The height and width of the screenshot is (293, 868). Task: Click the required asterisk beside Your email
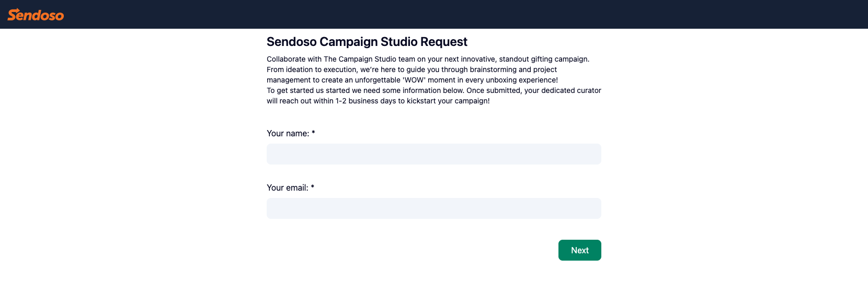pyautogui.click(x=313, y=187)
